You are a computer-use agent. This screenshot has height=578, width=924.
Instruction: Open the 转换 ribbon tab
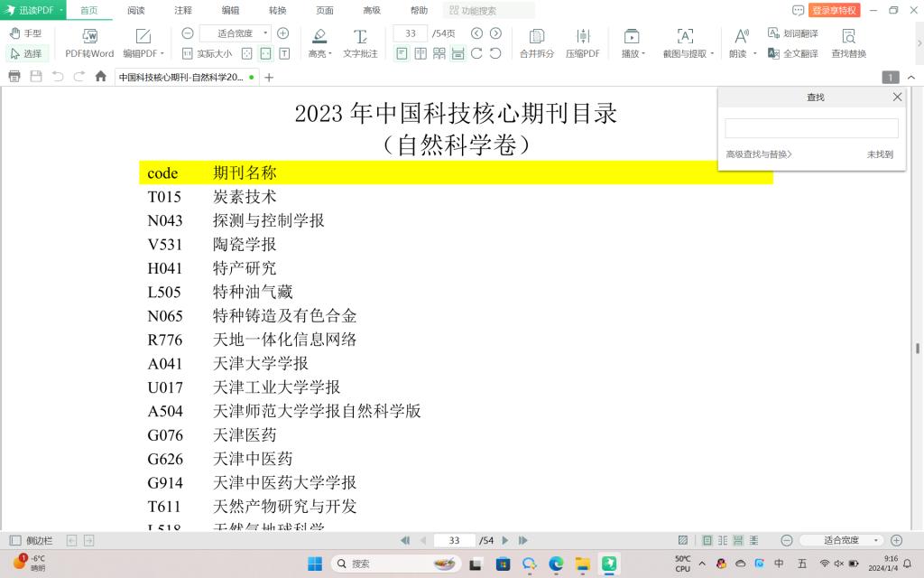tap(278, 10)
